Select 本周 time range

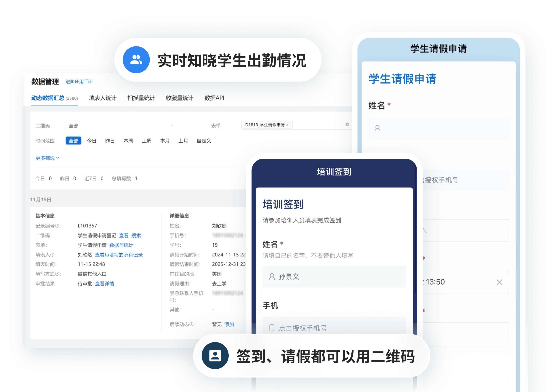tap(128, 141)
